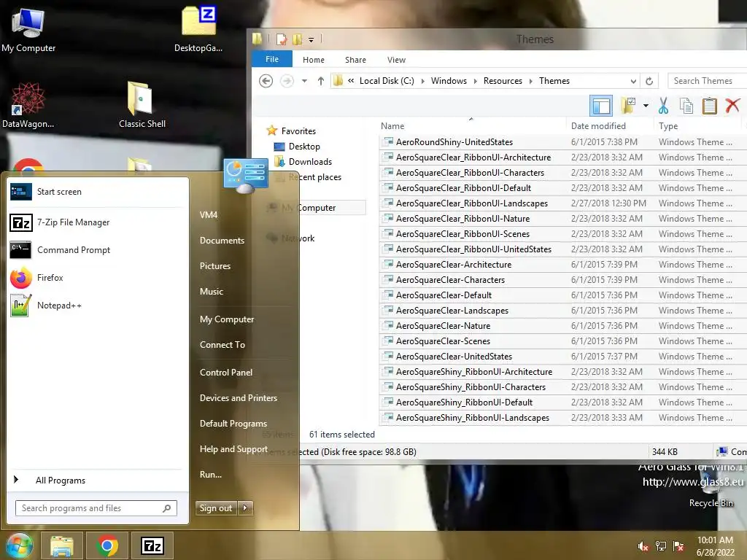Click the taskbar clock showing 10:01 AM
The image size is (747, 560).
pyautogui.click(x=715, y=546)
